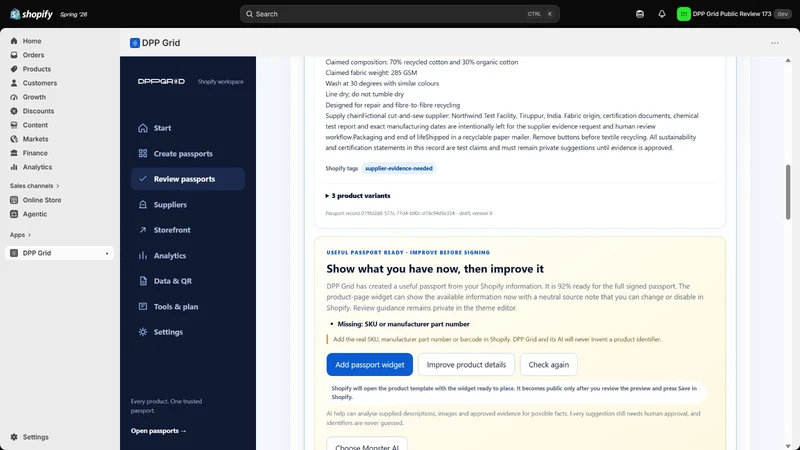Open the Discounts icon

[14, 111]
